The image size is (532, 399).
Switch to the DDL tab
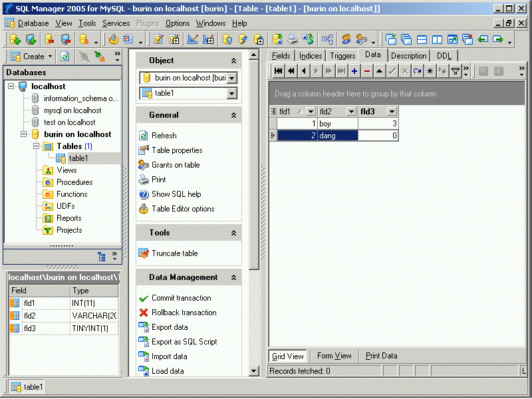click(444, 56)
